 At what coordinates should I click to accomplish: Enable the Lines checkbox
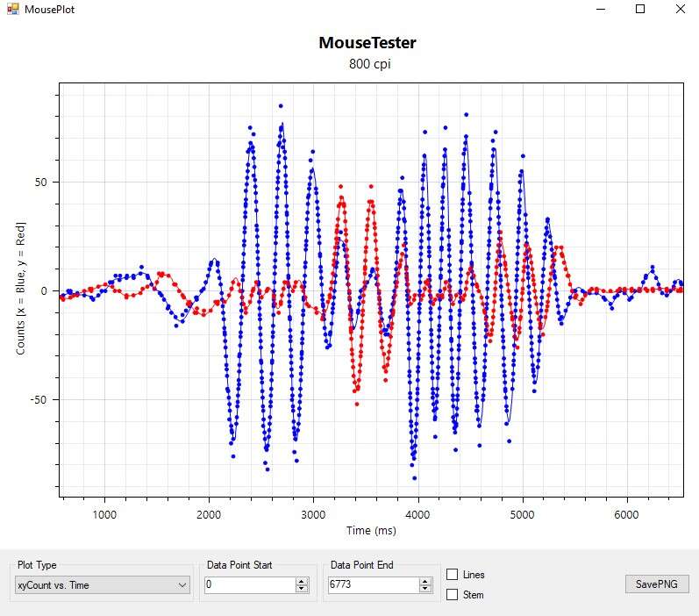(453, 575)
